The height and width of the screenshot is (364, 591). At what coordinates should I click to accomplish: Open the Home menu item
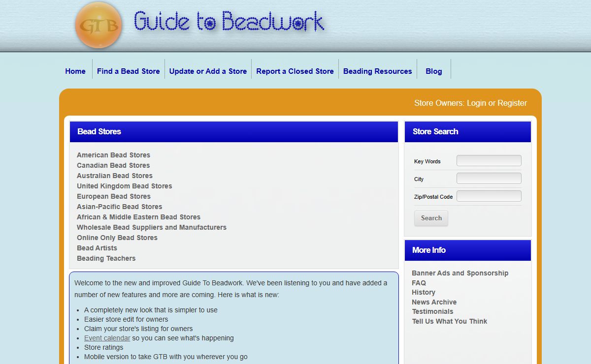tap(75, 71)
